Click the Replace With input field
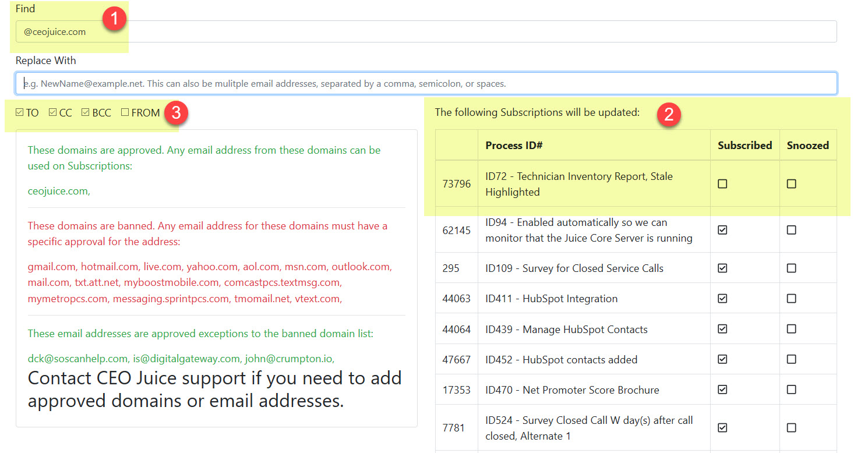 pyautogui.click(x=426, y=83)
